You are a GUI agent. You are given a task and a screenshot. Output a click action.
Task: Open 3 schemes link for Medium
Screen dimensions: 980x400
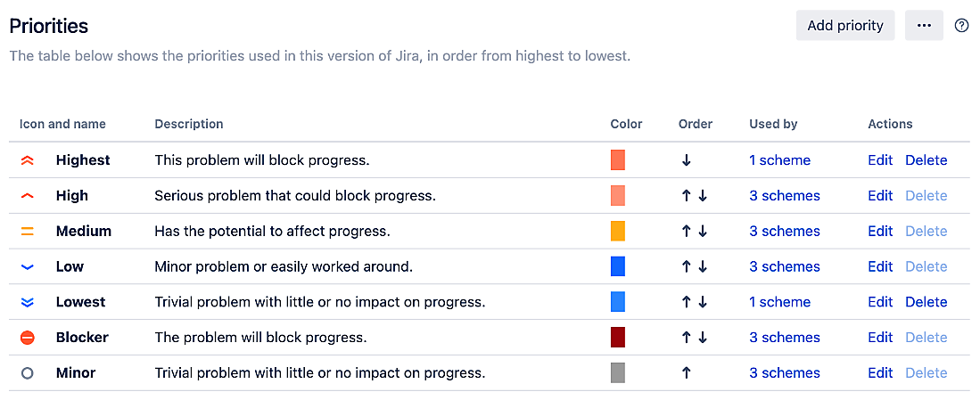pyautogui.click(x=785, y=232)
